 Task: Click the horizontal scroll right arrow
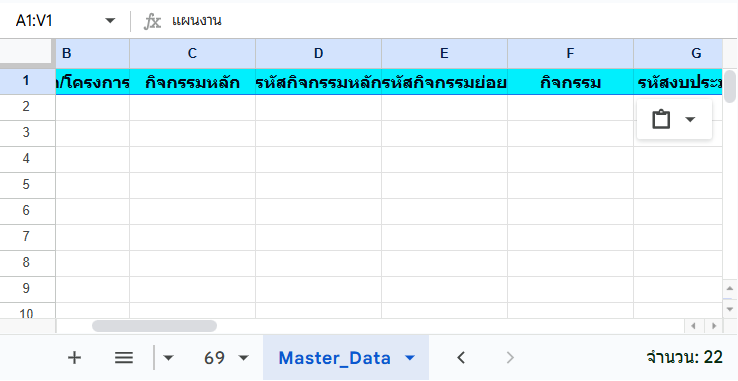pyautogui.click(x=714, y=326)
